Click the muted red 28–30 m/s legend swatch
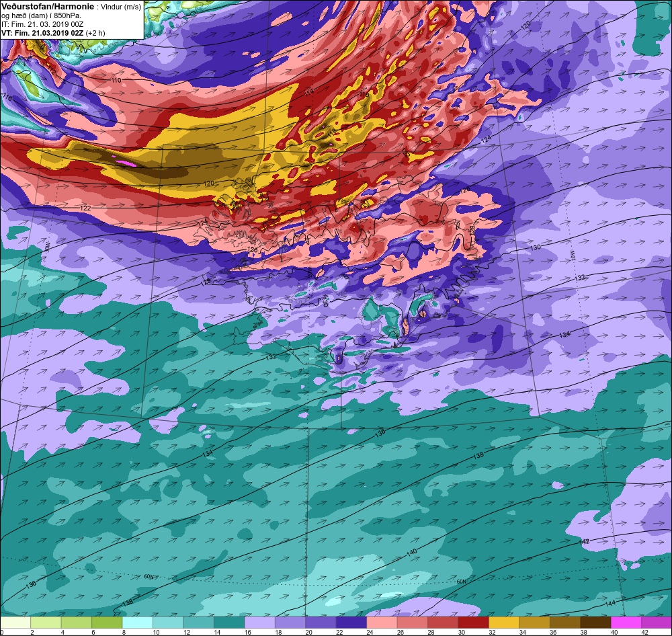The image size is (672, 636). [x=443, y=623]
